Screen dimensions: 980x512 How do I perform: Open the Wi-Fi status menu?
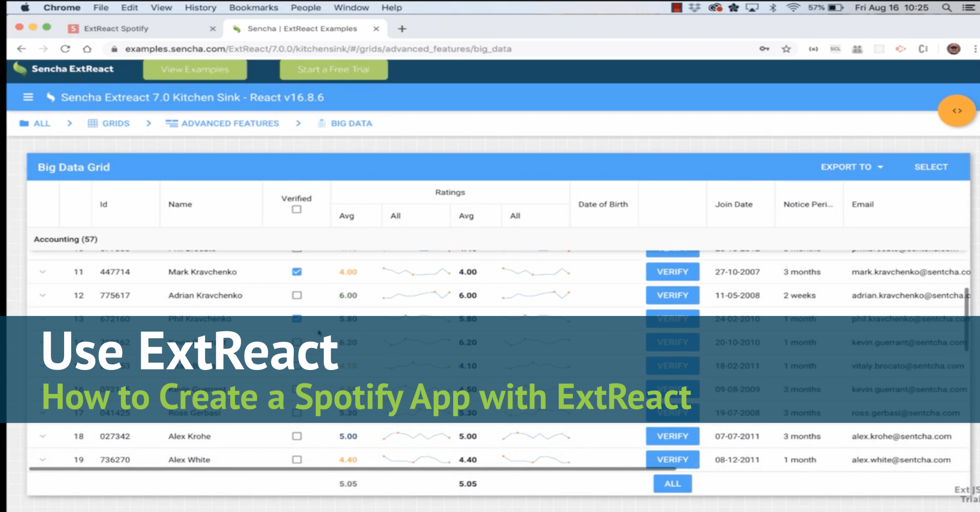(x=793, y=8)
